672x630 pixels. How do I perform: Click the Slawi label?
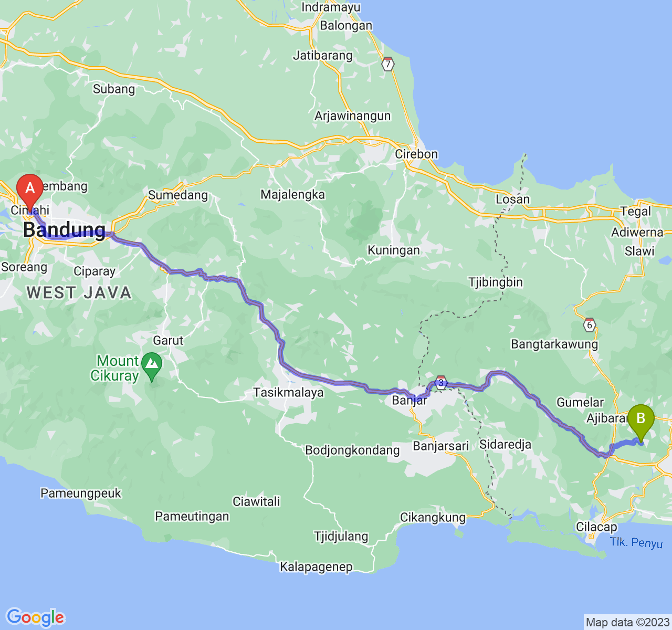pyautogui.click(x=639, y=251)
